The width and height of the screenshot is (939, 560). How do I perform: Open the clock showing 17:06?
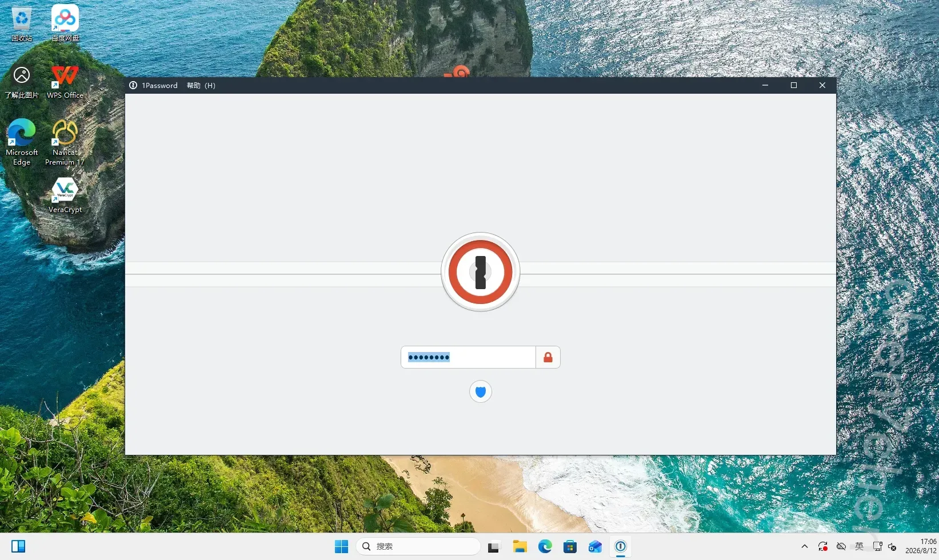(x=921, y=546)
